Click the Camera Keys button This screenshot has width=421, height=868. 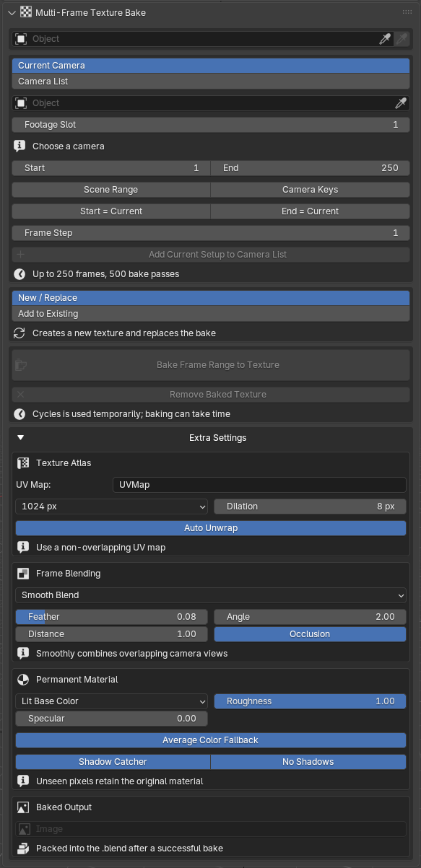pos(311,190)
